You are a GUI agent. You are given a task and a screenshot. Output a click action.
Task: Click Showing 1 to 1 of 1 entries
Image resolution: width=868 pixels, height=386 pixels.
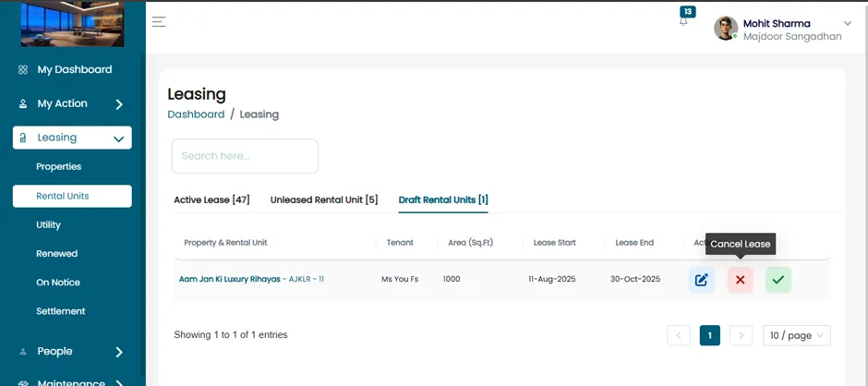(x=231, y=334)
